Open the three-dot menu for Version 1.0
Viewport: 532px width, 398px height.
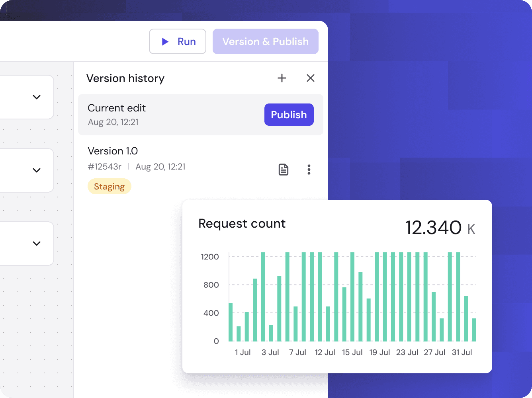point(309,170)
